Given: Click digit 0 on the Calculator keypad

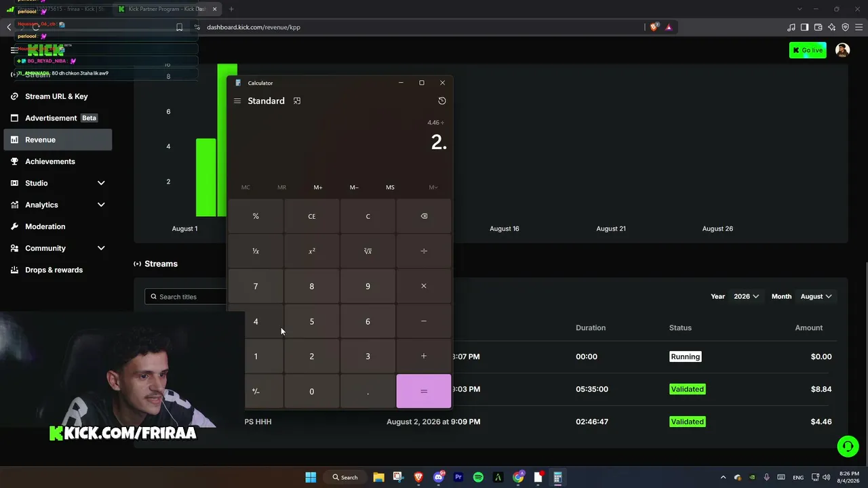Looking at the screenshot, I should click(312, 391).
